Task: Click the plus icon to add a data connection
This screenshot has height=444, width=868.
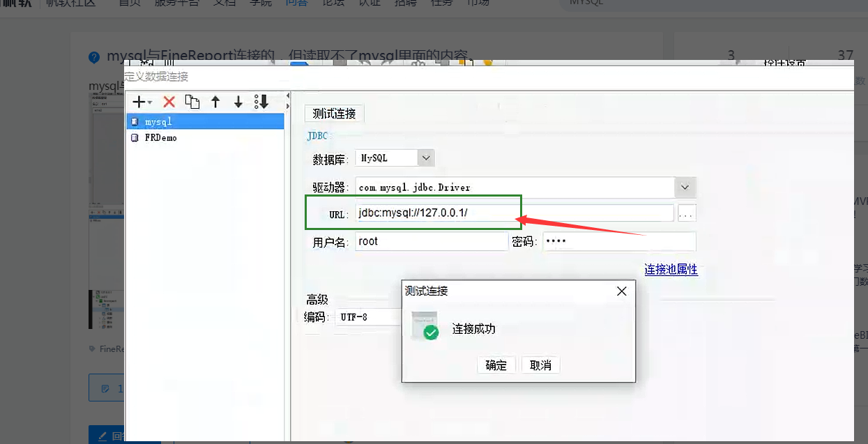Action: click(x=139, y=102)
